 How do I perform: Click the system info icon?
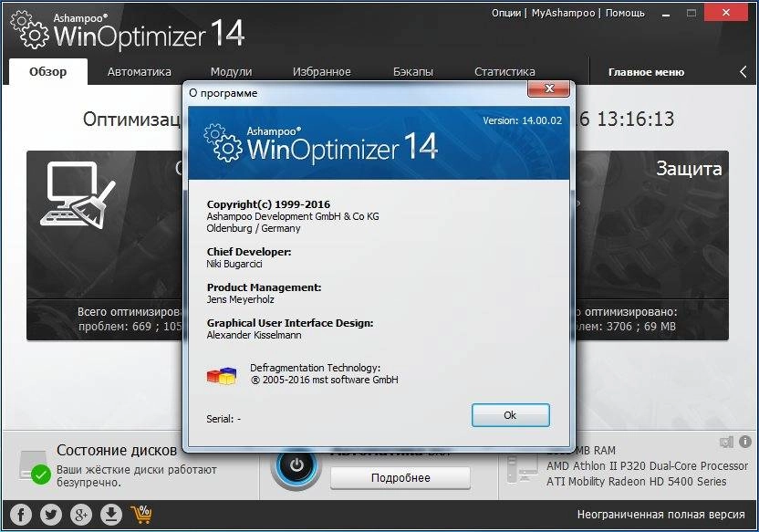745,442
